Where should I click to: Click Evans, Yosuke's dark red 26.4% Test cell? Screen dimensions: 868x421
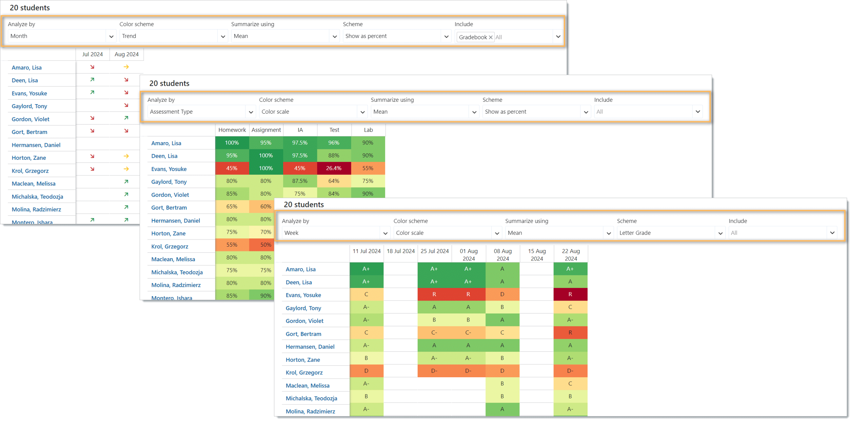click(x=334, y=168)
